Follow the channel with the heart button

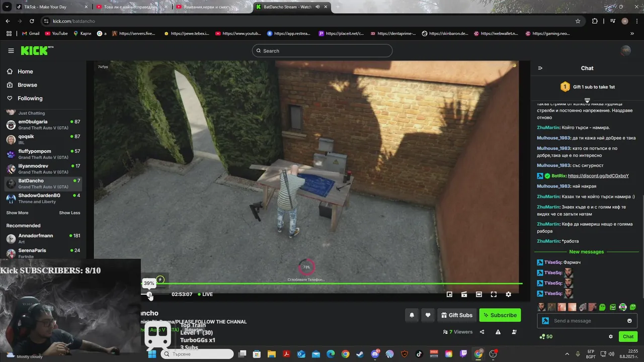(x=428, y=315)
